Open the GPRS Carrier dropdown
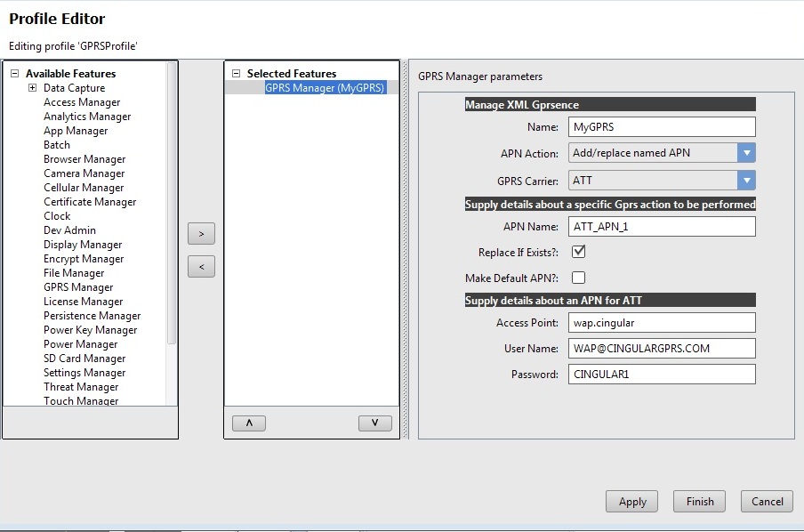This screenshot has width=804, height=532. 746,181
